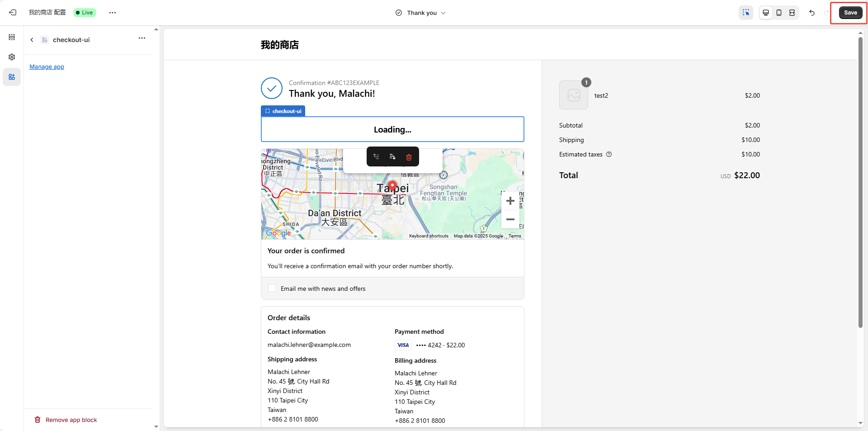Image resolution: width=868 pixels, height=431 pixels.
Task: Open the Sections panel icon in sidebar
Action: tap(12, 37)
